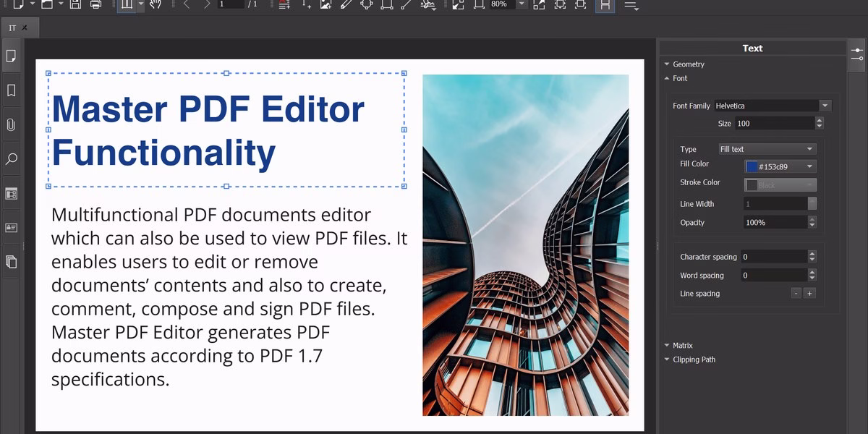Open the stacked-pages icon in sidebar
This screenshot has width=868, height=434.
pos(11,261)
